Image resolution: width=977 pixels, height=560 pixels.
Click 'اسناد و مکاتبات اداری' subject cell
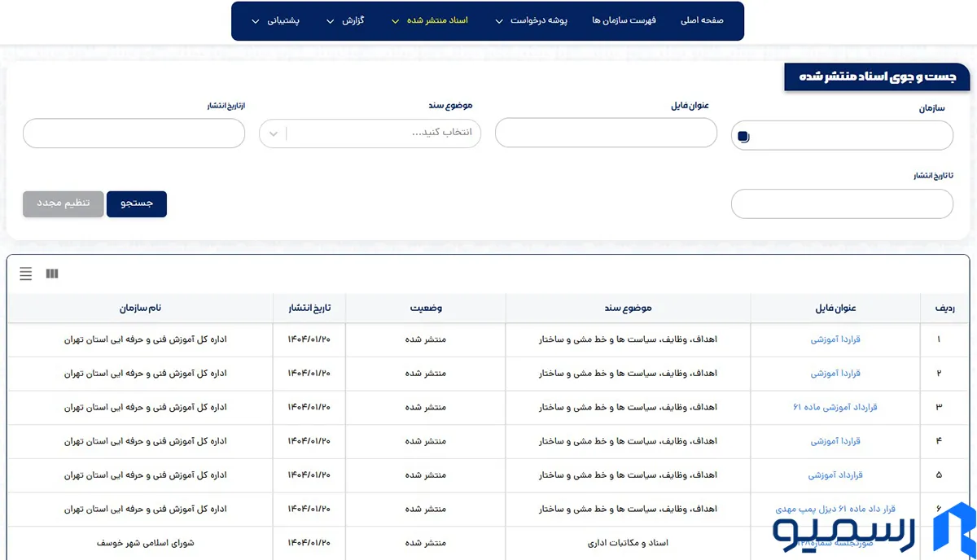click(628, 543)
